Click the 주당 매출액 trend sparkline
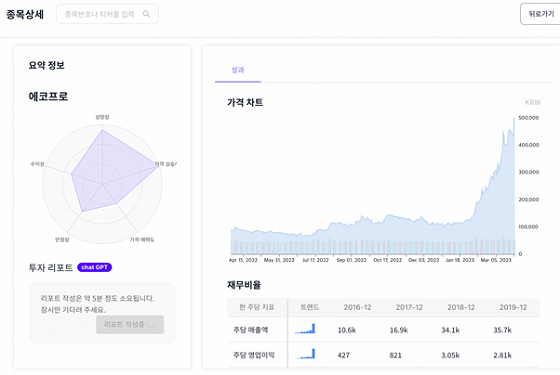The width and height of the screenshot is (560, 375). (305, 329)
